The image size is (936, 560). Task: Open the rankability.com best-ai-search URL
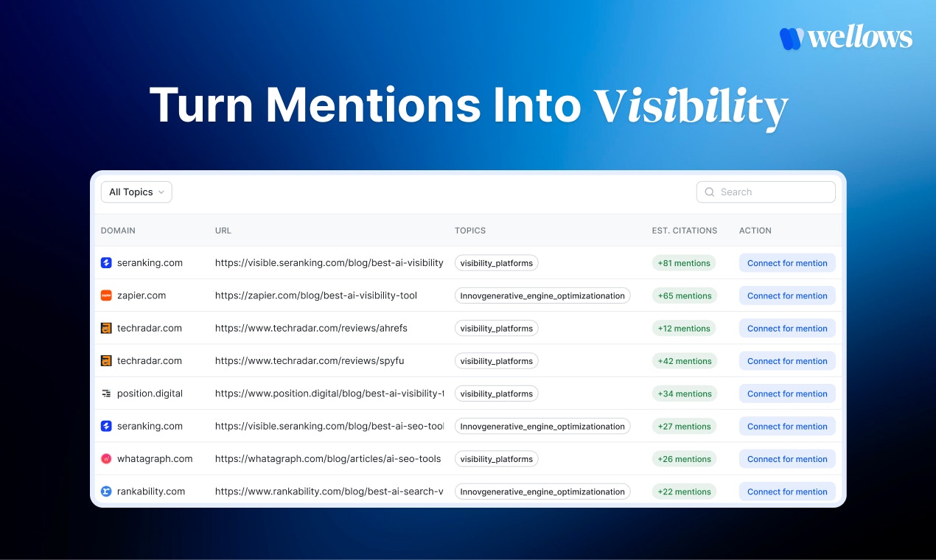tap(329, 491)
